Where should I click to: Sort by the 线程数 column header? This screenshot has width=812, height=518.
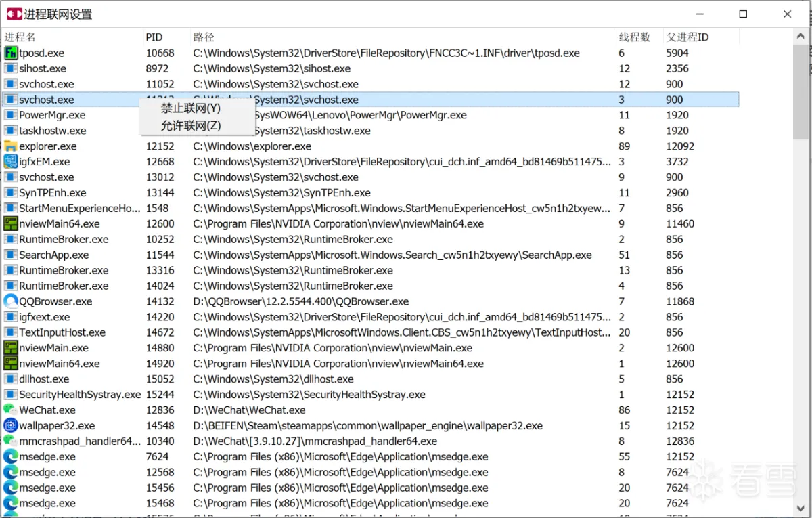tap(639, 37)
